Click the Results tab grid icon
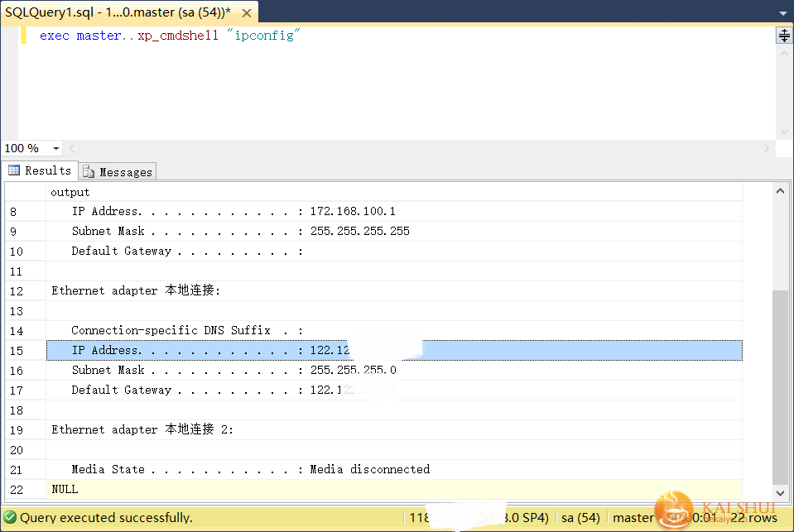 [x=14, y=170]
